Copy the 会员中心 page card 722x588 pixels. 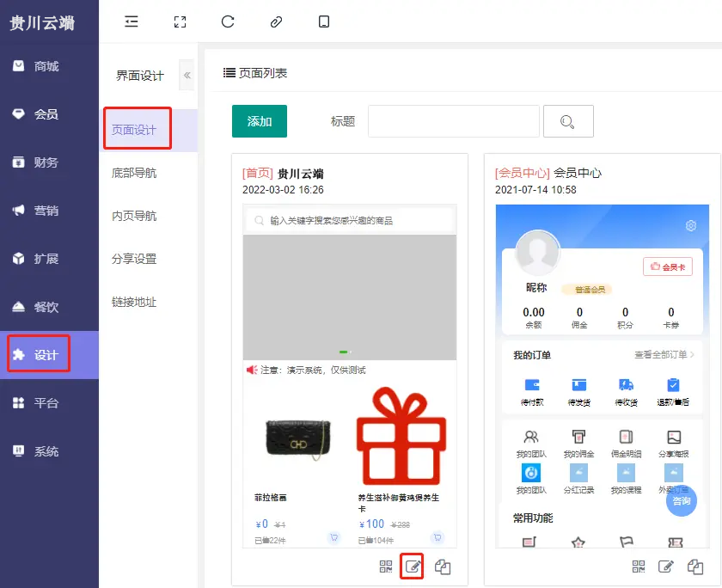(x=695, y=567)
